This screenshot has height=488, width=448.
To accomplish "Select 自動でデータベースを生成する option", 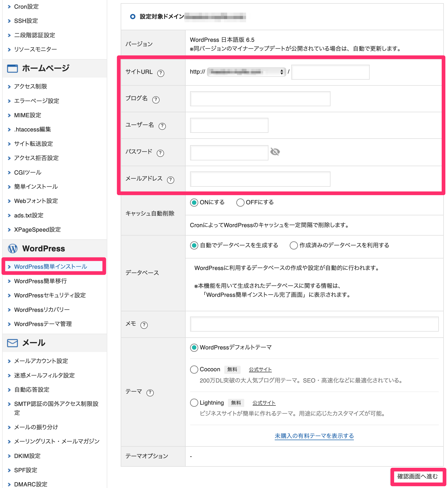I will click(194, 246).
